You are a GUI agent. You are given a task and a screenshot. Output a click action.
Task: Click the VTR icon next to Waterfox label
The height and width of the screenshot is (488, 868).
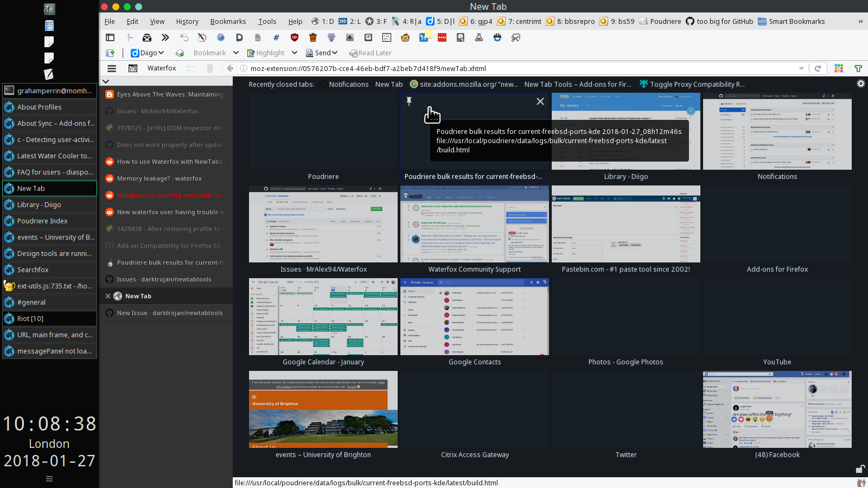(x=133, y=68)
